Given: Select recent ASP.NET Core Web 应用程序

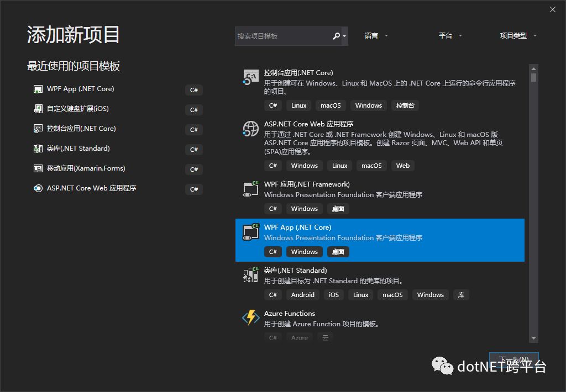Looking at the screenshot, I should pos(91,188).
